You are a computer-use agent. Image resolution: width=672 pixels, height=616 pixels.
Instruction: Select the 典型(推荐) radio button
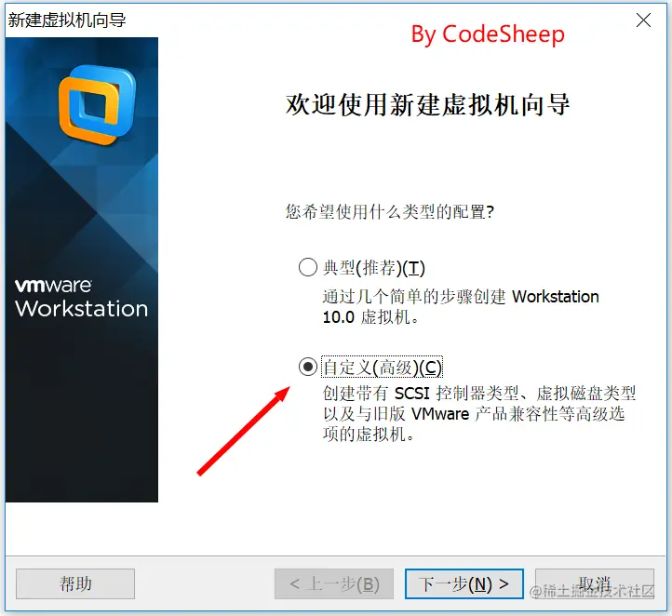coord(308,267)
